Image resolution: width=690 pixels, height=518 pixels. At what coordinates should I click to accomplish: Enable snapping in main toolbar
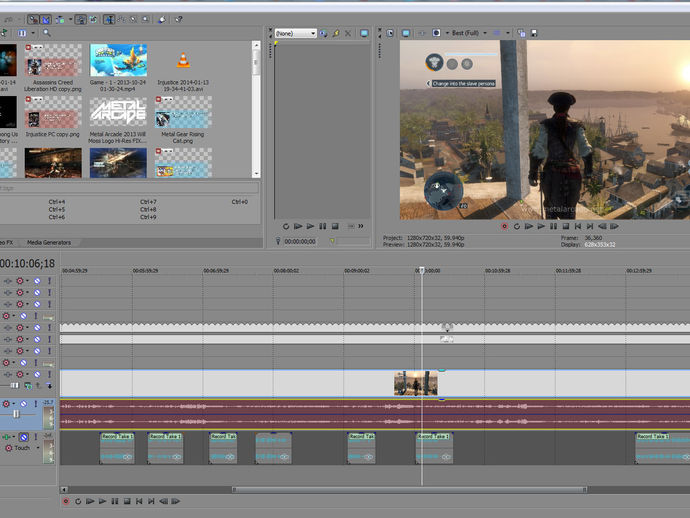(33, 19)
